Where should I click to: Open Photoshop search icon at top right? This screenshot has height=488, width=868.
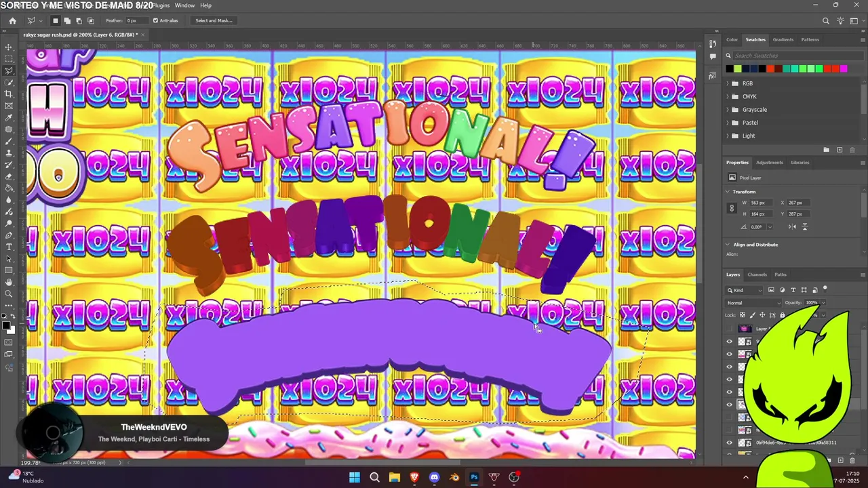tap(825, 20)
